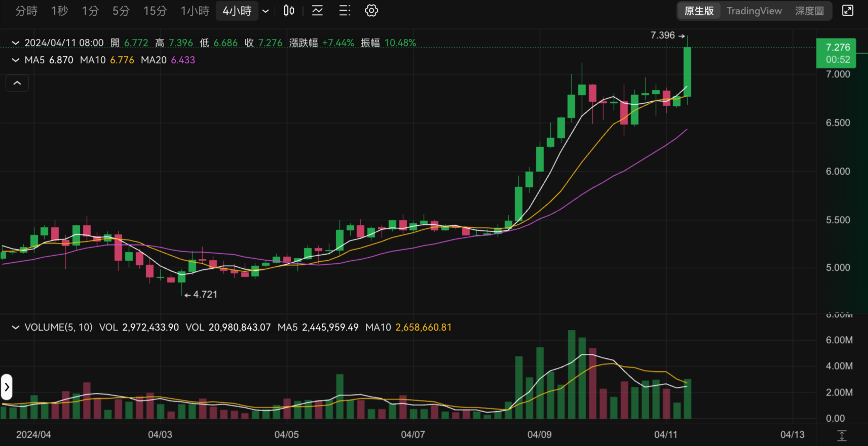This screenshot has width=868, height=446.
Task: Click the 收 7.276 close price value
Action: (x=263, y=43)
